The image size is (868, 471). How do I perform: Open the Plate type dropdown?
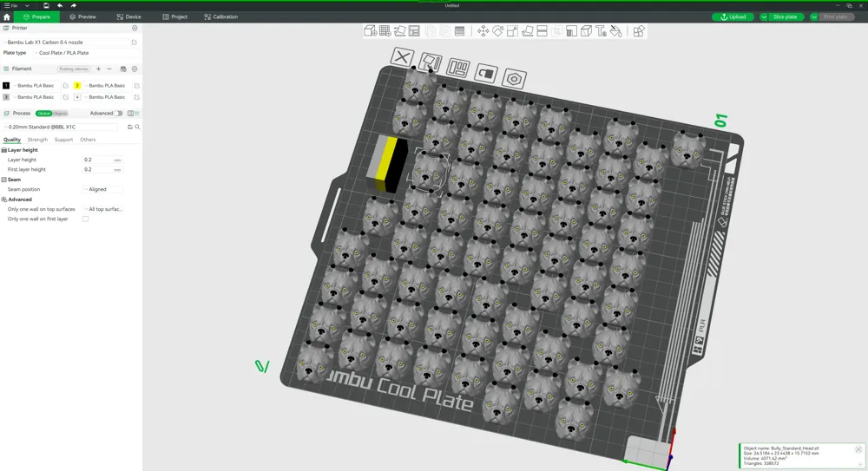pos(86,53)
